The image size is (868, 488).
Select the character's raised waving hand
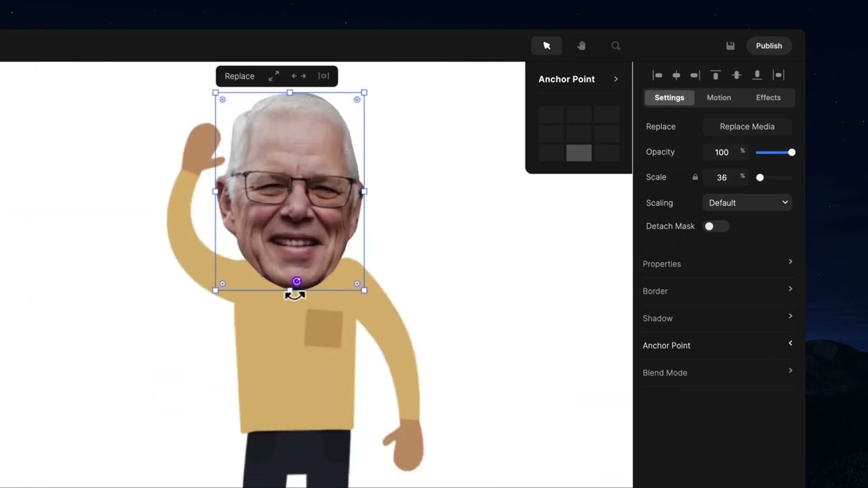click(x=202, y=148)
